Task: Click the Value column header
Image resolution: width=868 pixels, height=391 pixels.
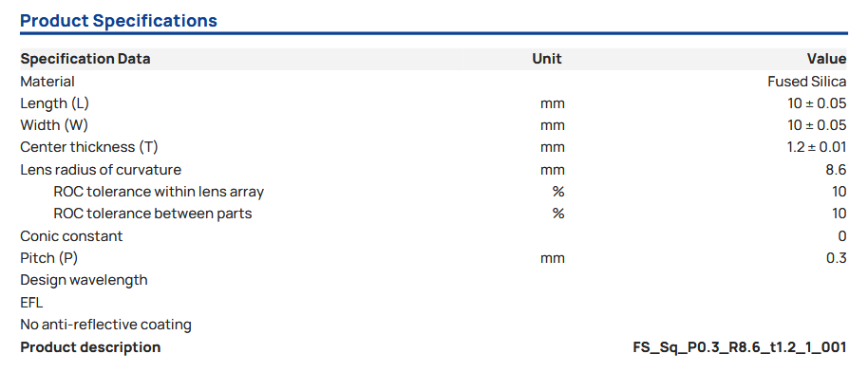Action: [x=826, y=59]
